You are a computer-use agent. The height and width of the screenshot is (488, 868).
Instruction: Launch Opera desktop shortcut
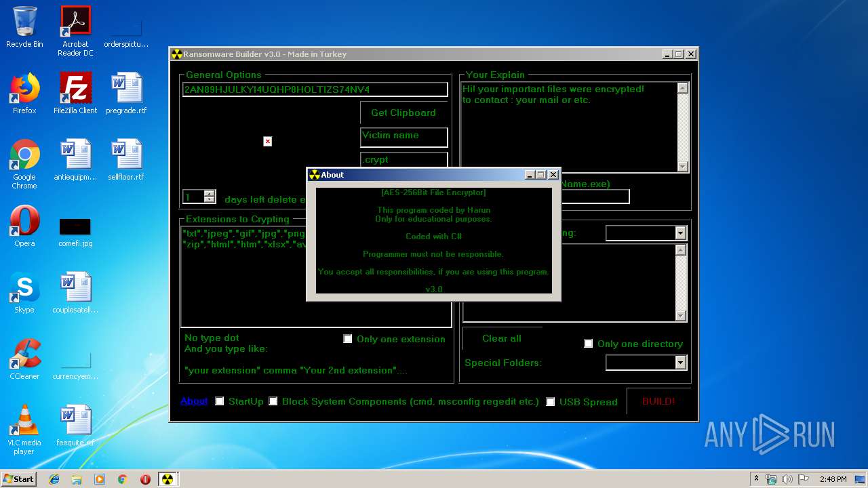click(x=24, y=226)
